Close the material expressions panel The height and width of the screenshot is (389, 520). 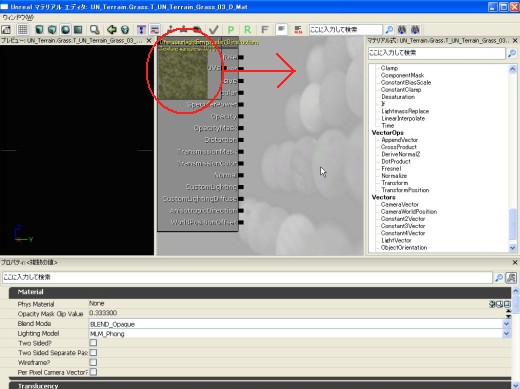(x=515, y=41)
